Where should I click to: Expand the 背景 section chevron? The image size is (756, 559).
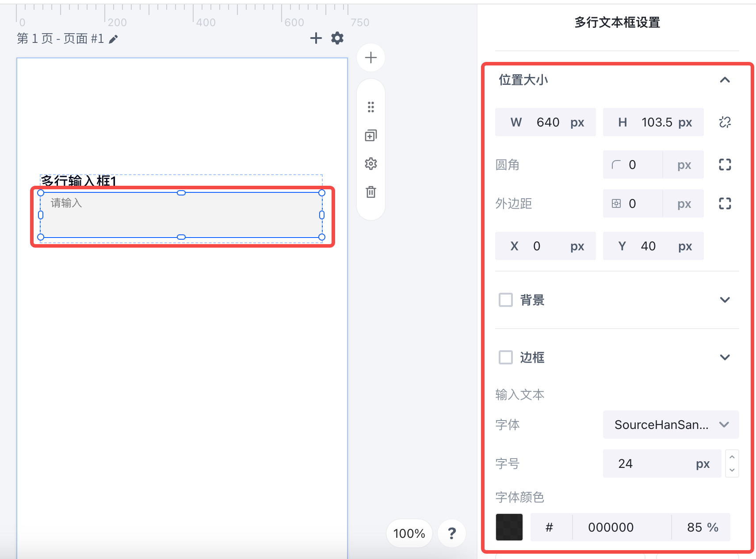725,300
